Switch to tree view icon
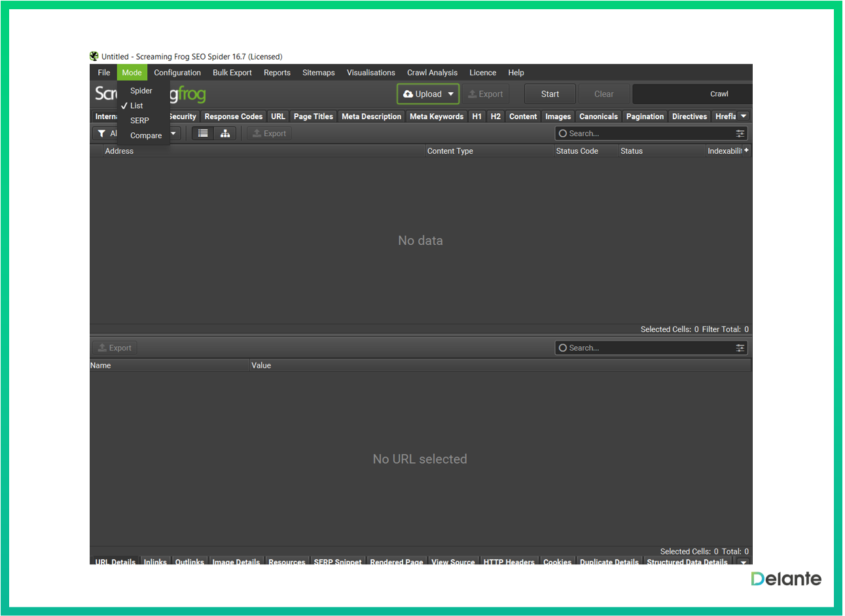845x616 pixels. pos(225,134)
